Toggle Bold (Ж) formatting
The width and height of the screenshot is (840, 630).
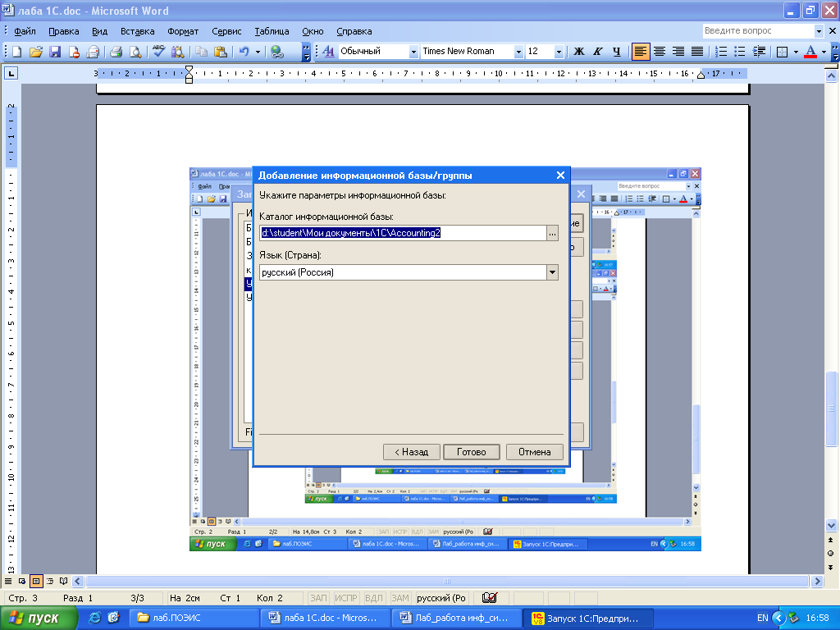point(578,52)
